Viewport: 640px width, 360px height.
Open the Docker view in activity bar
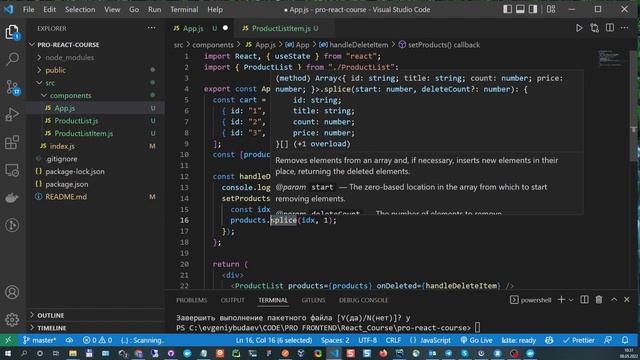(x=12, y=198)
